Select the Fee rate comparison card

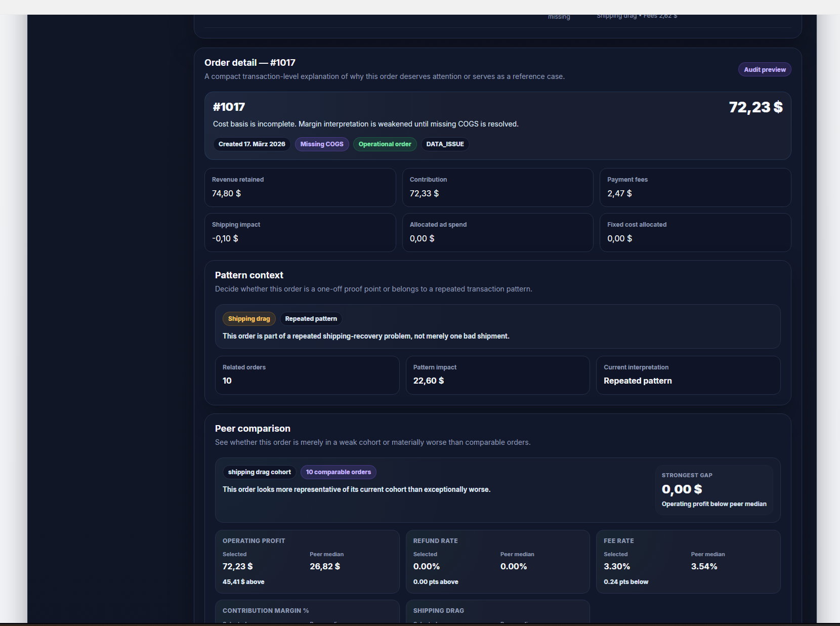[688, 561]
